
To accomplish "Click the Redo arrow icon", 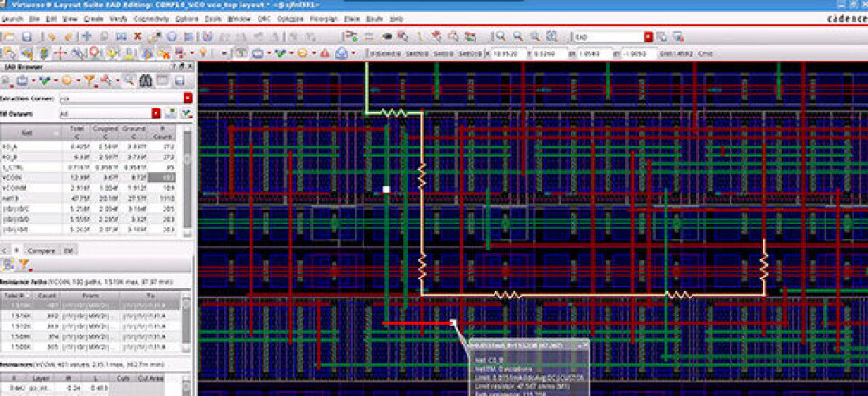I will pyautogui.click(x=68, y=36).
